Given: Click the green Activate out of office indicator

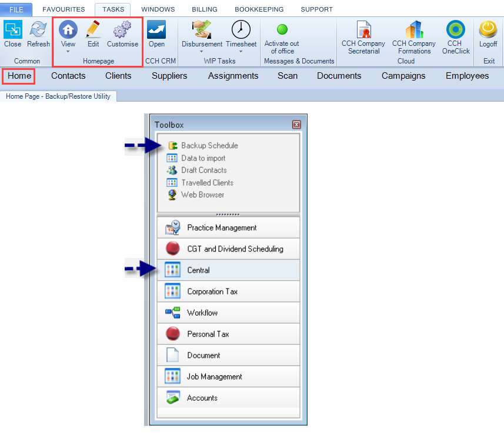Looking at the screenshot, I should 282,29.
